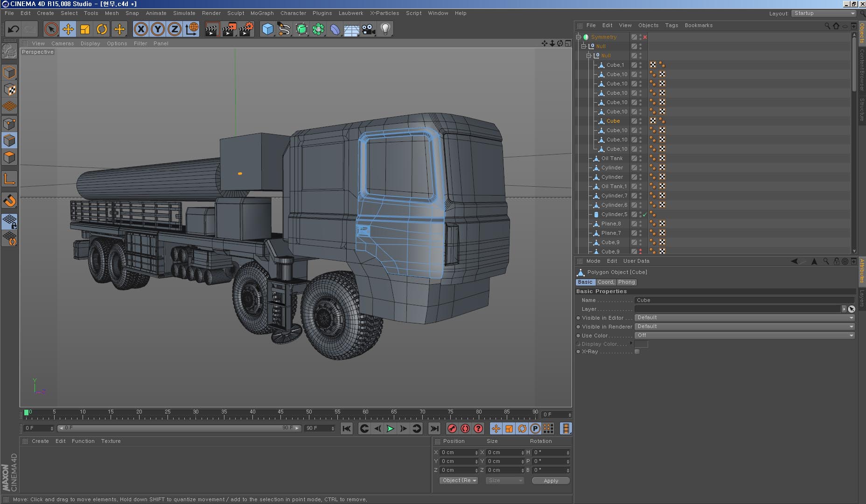The image size is (866, 504).
Task: Click the Undo arrow icon
Action: point(13,29)
